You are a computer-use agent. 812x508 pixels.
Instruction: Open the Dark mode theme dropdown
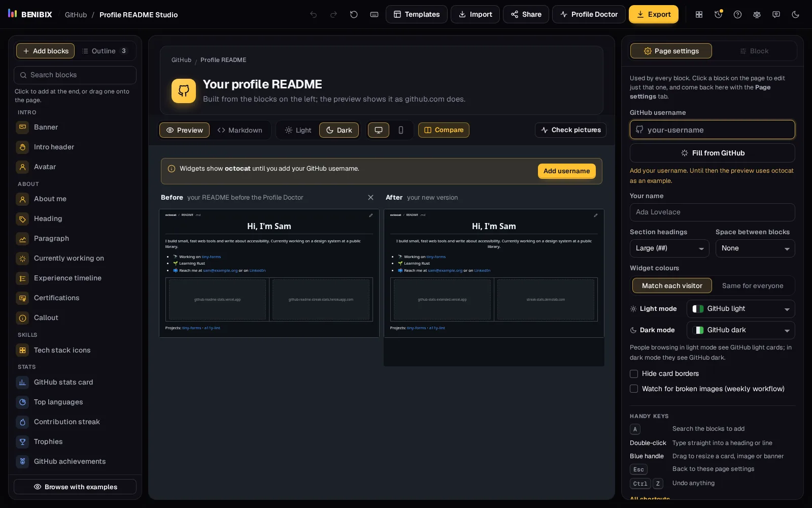click(x=740, y=330)
